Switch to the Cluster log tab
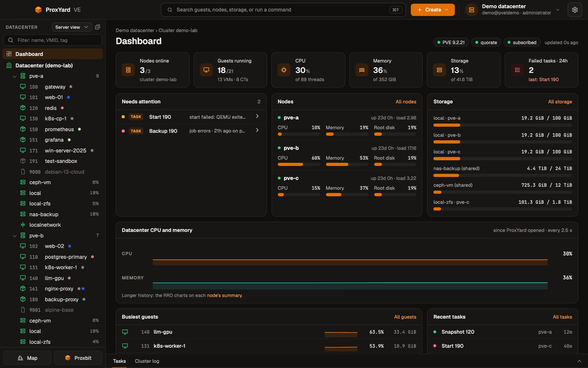The image size is (588, 368). [x=147, y=361]
